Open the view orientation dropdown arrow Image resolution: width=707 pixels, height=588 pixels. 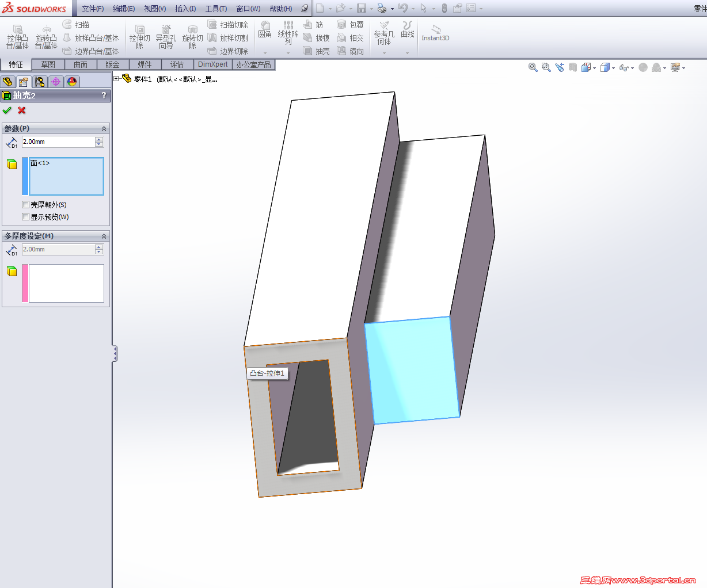pos(594,68)
